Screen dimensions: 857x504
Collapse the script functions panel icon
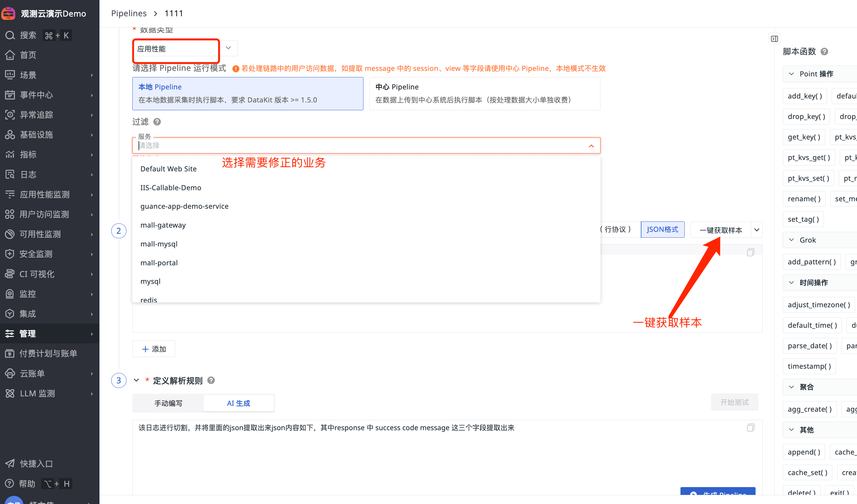pos(774,39)
